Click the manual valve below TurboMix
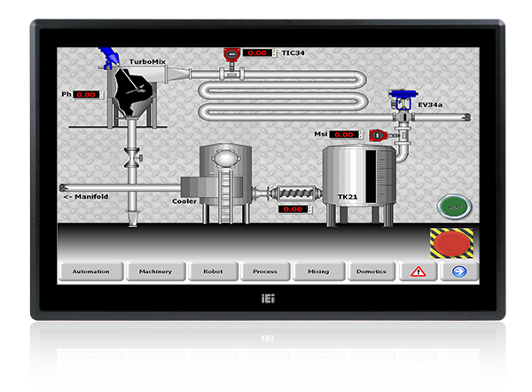Screen dimensions: 532x392 pyautogui.click(x=131, y=160)
